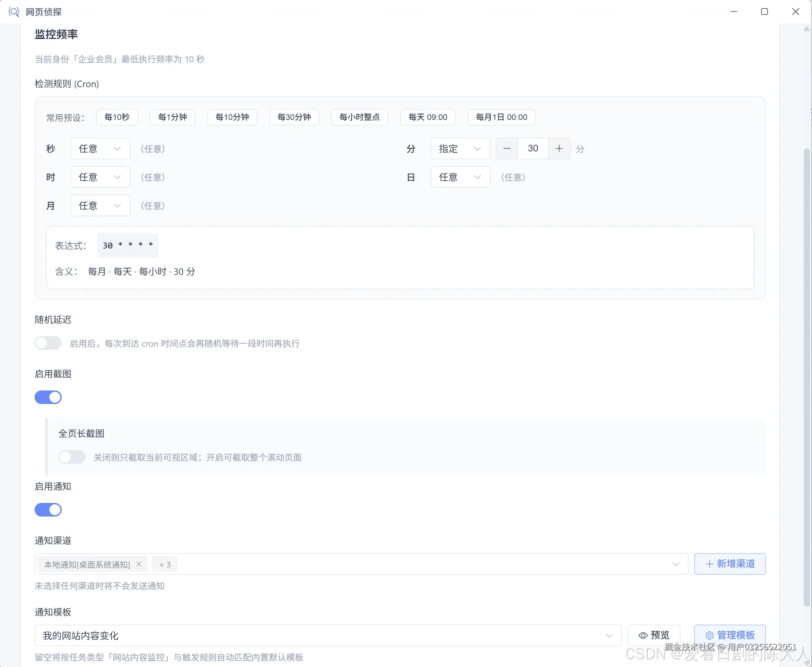The height and width of the screenshot is (667, 812).
Task: Expand the 通知渠道 selection arrow
Action: [x=676, y=564]
